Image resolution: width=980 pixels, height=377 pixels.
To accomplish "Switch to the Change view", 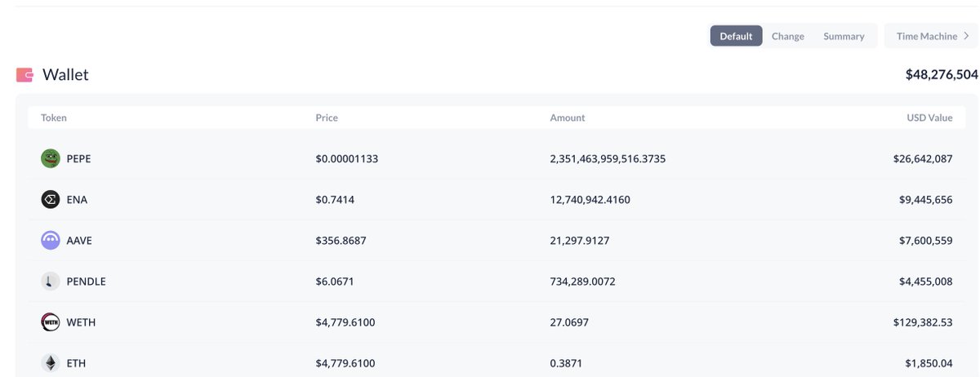I will (x=788, y=36).
